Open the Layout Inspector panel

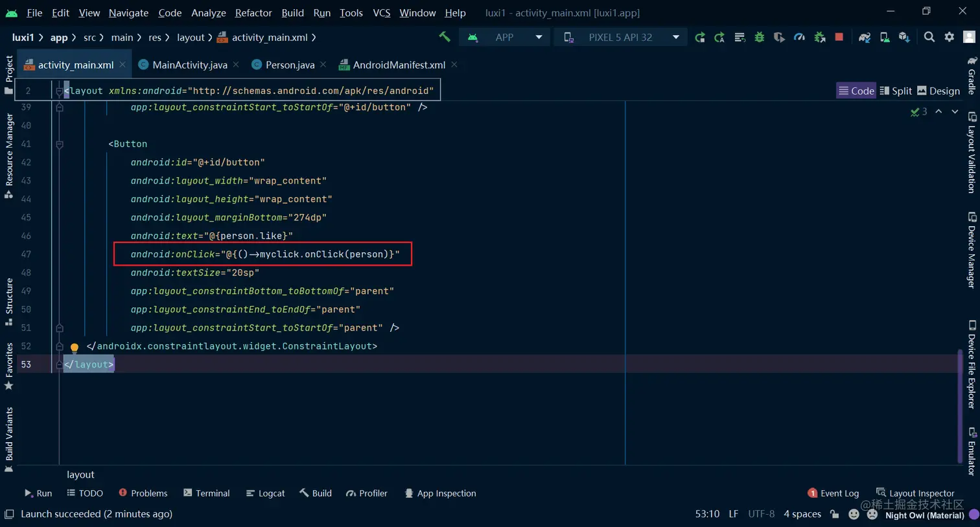pyautogui.click(x=915, y=493)
